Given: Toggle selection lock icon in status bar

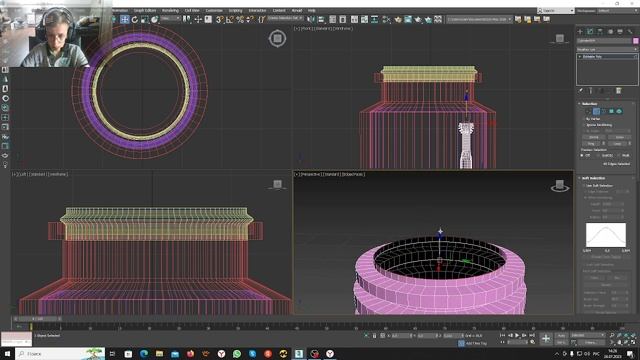Looking at the screenshot, I should pyautogui.click(x=374, y=336).
